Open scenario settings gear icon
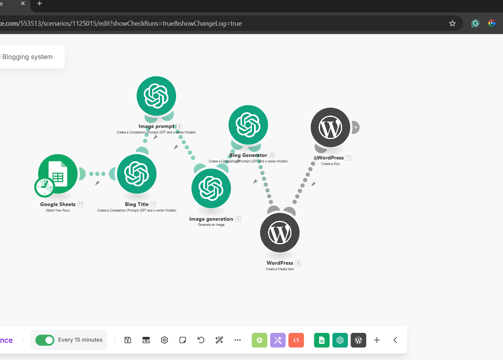Screen dimensions: 503x360 tap(164, 340)
